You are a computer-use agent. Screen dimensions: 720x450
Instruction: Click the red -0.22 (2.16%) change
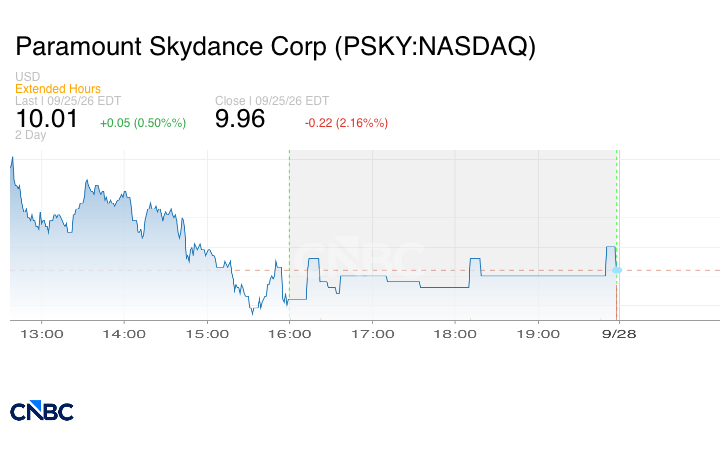click(346, 123)
